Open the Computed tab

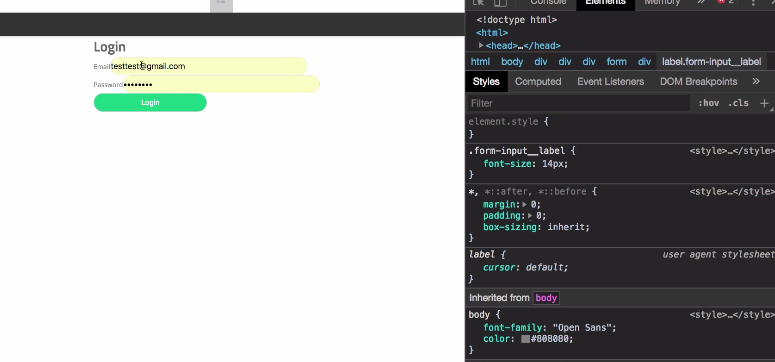pyautogui.click(x=538, y=82)
